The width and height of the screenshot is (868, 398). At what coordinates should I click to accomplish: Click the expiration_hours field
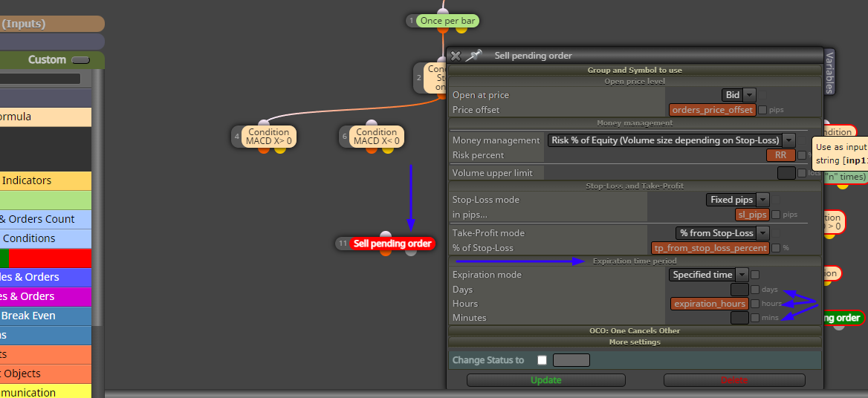tap(709, 304)
